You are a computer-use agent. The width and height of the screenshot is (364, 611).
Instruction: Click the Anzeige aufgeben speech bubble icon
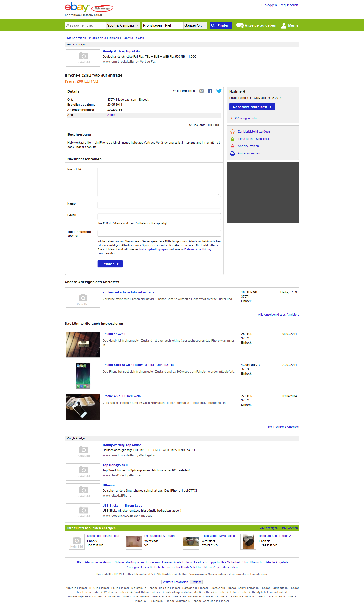pos(240,25)
